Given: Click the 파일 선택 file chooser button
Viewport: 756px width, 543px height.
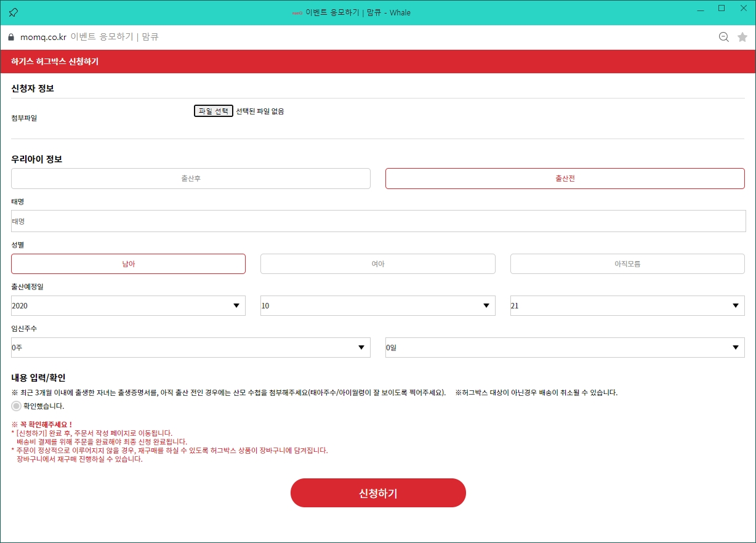Looking at the screenshot, I should tap(214, 111).
